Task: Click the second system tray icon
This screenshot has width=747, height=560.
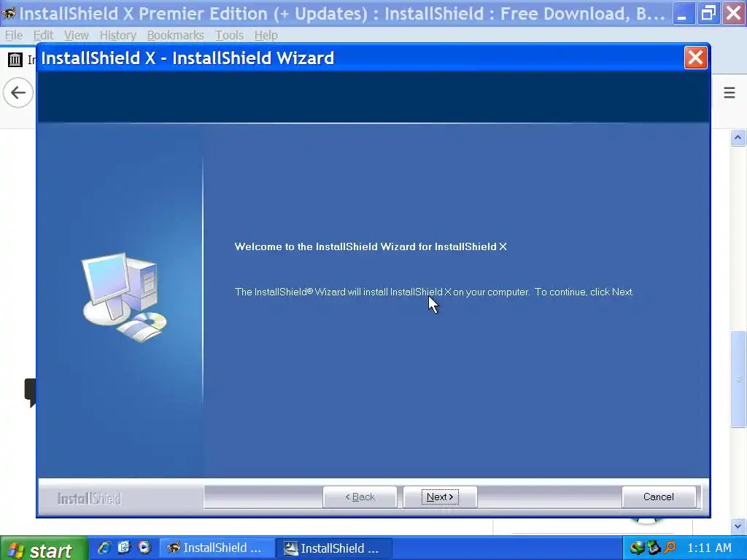Action: coord(653,548)
